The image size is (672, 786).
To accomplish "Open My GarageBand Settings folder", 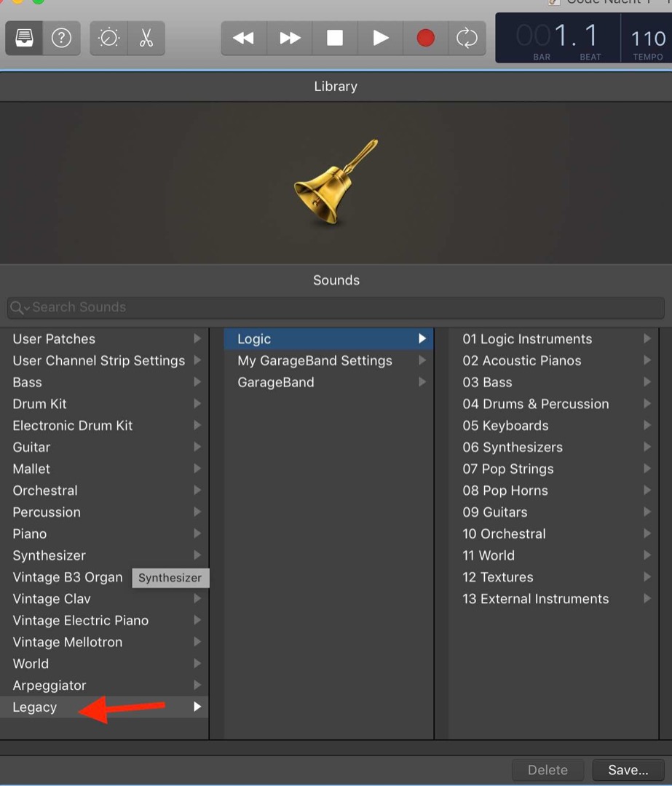I will click(x=328, y=360).
